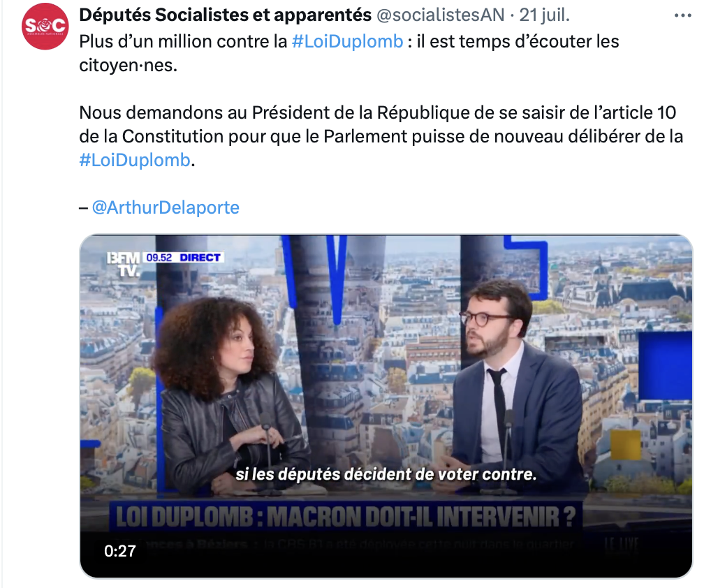This screenshot has width=711, height=588.
Task: Click the 'Plus d'un million contre la' sentence
Action: point(183,41)
